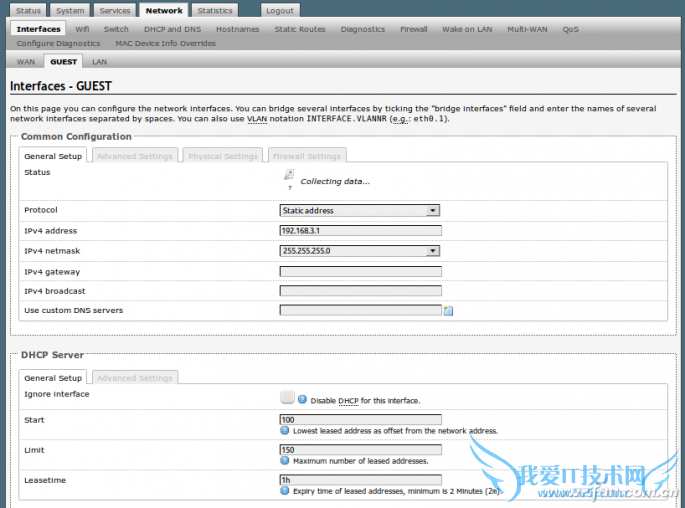Select the Network top tab
This screenshot has height=508, width=685.
pos(164,10)
